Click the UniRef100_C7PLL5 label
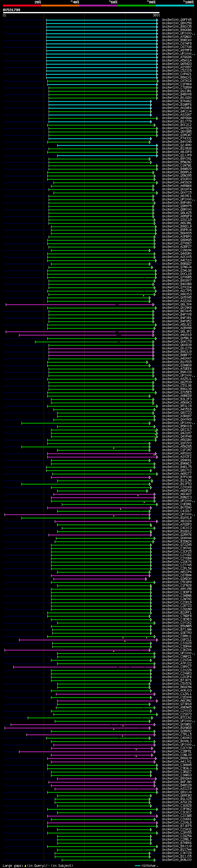This screenshot has height=868, width=197. 177,734
